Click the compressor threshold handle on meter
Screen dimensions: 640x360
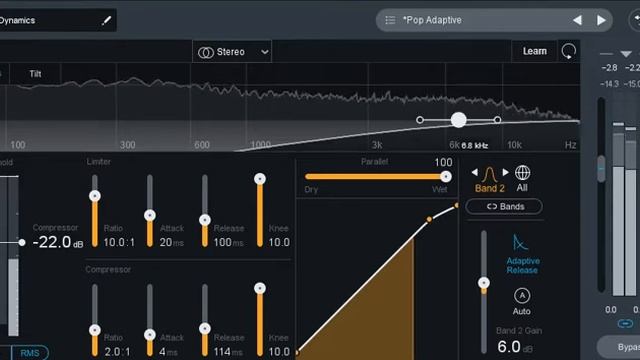(x=22, y=242)
